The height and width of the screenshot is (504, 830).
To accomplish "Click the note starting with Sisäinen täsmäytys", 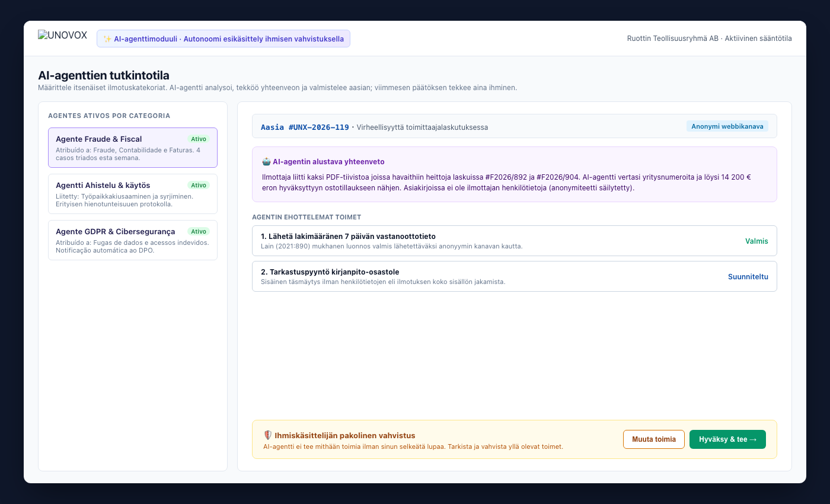I will pos(383,282).
